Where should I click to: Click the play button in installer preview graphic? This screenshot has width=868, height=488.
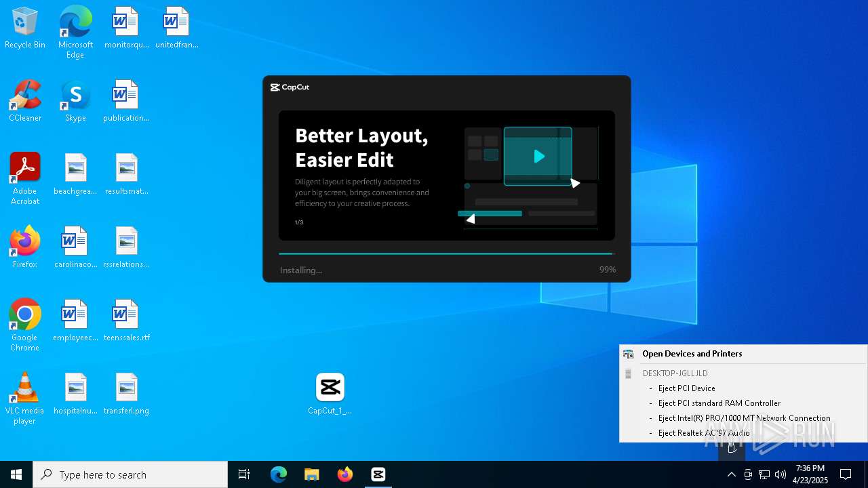click(539, 157)
